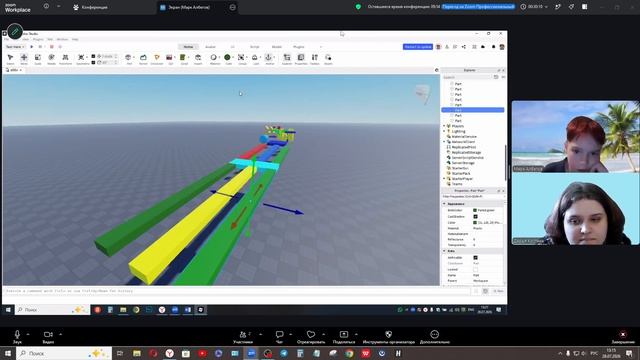Image resolution: width=640 pixels, height=360 pixels.
Task: Switch to the Model ribbon tab
Action: tap(276, 47)
